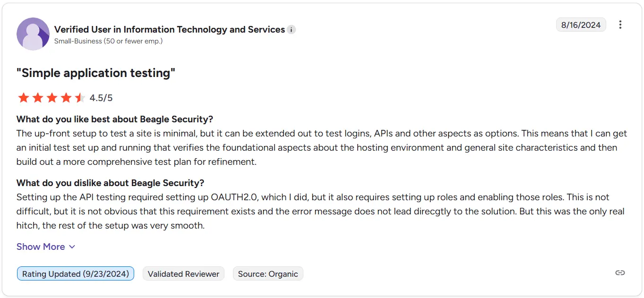
Task: Click the first orange rating star
Action: point(23,98)
